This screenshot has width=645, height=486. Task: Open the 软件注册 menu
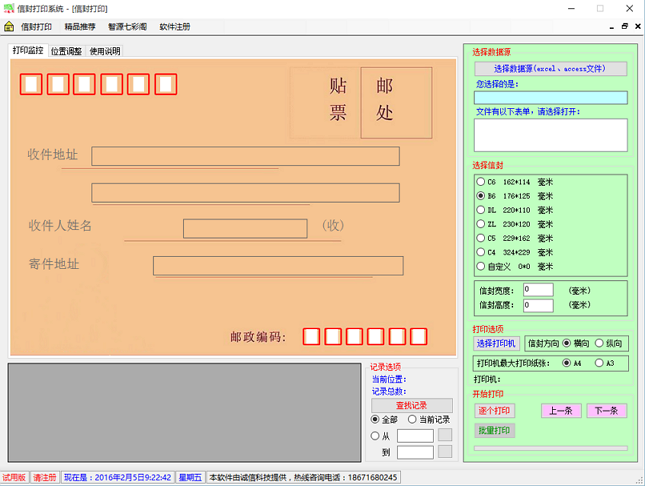[175, 27]
